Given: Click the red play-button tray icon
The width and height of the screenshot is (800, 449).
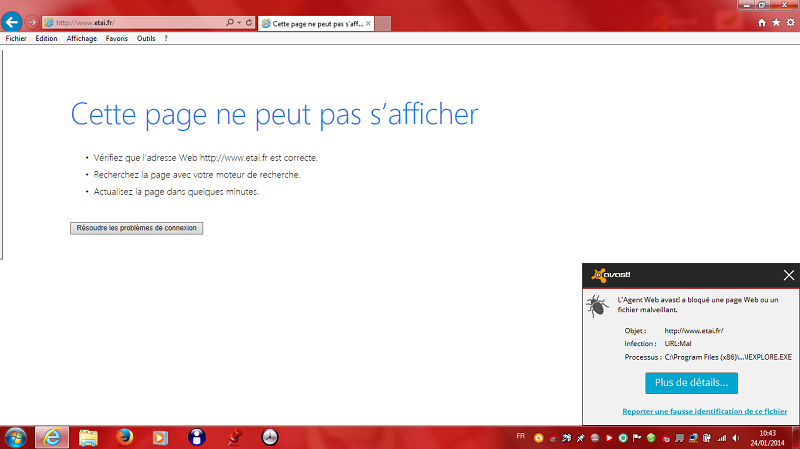Looking at the screenshot, I should point(609,438).
